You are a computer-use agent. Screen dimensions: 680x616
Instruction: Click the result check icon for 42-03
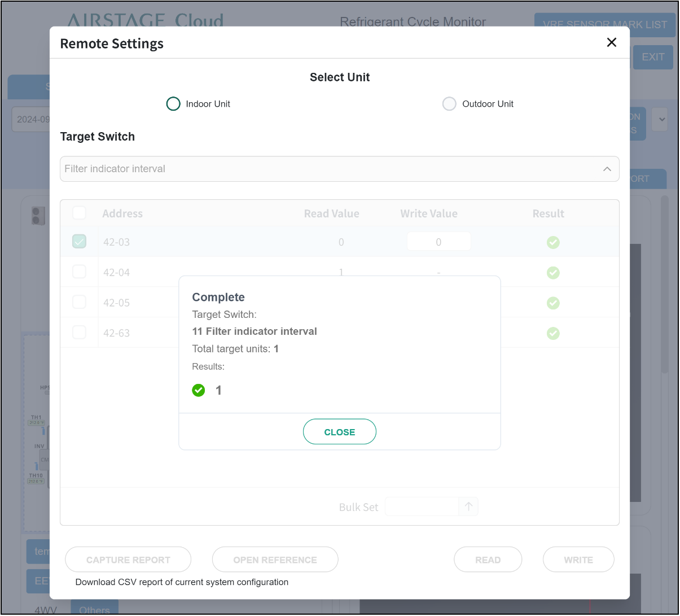tap(553, 242)
